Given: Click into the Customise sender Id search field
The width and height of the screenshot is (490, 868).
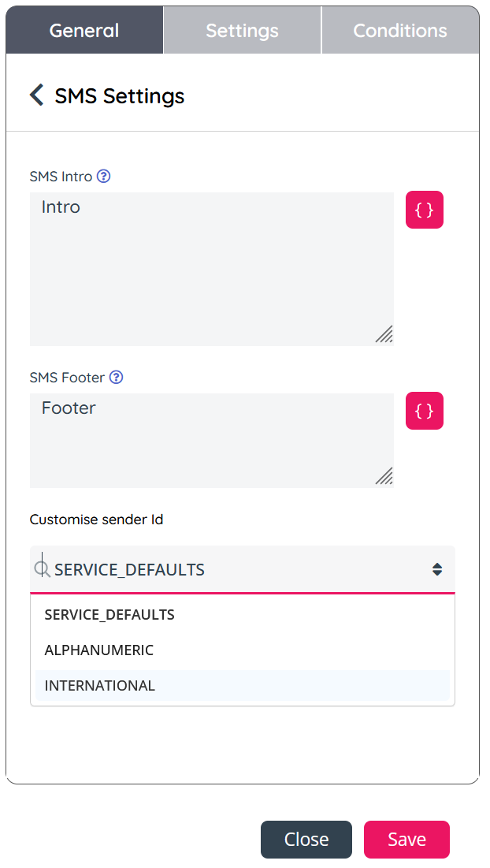Looking at the screenshot, I should tap(236, 569).
